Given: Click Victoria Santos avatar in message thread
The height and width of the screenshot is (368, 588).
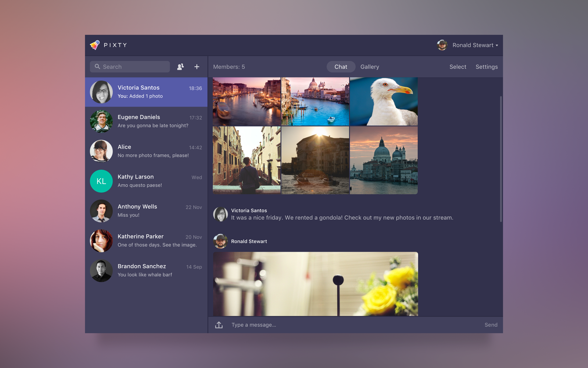Looking at the screenshot, I should point(220,214).
